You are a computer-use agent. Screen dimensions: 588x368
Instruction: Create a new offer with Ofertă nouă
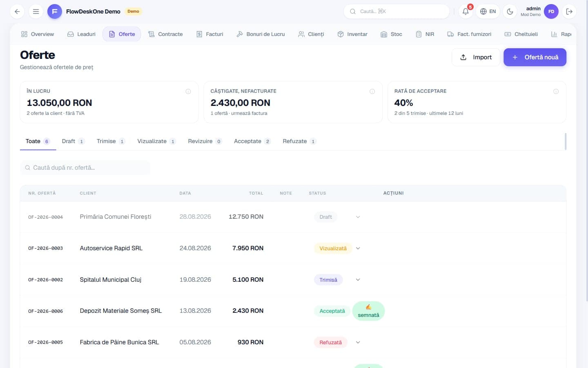pos(535,57)
